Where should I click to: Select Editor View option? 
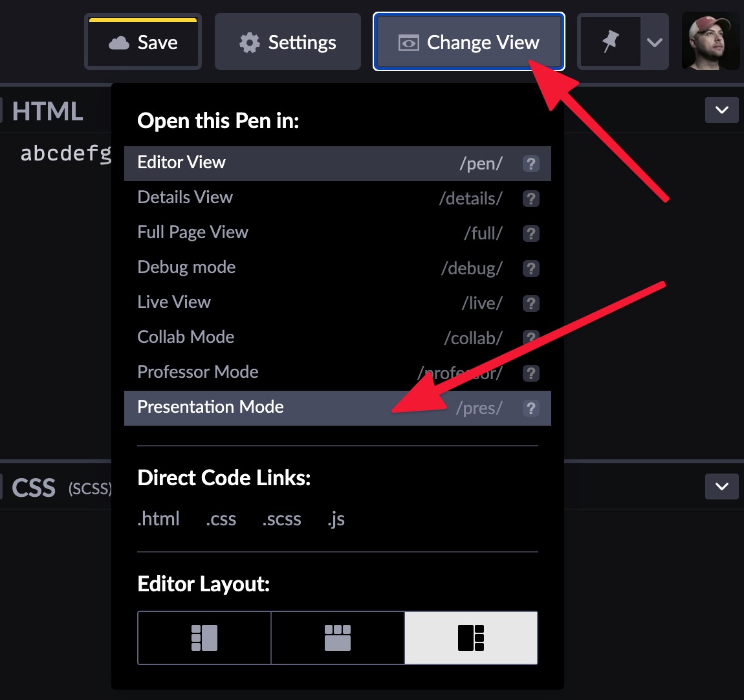(x=337, y=164)
